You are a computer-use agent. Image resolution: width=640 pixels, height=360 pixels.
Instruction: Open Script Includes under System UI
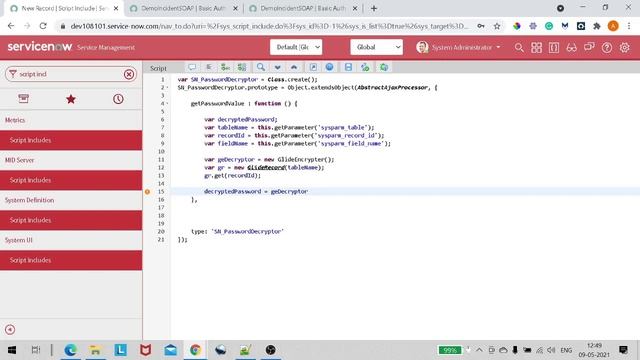[71, 260]
